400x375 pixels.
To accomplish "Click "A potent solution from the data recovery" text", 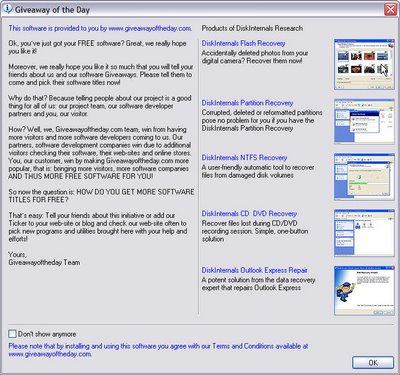I will 258,280.
